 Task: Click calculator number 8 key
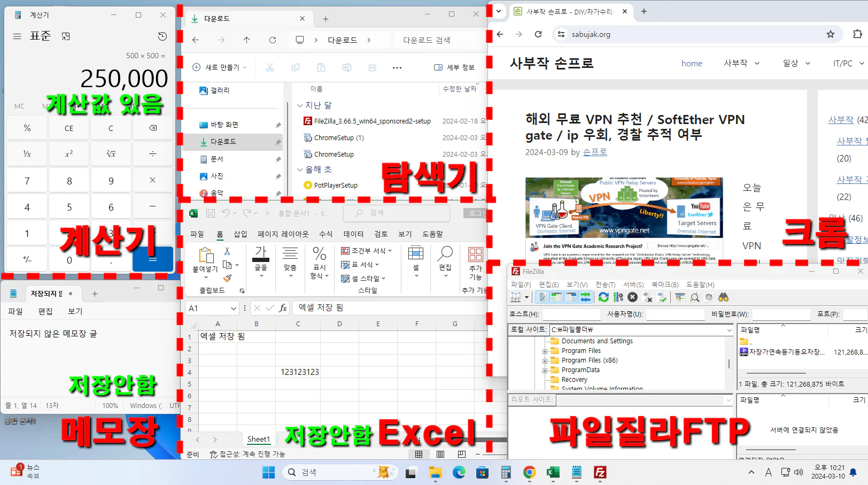click(x=69, y=181)
